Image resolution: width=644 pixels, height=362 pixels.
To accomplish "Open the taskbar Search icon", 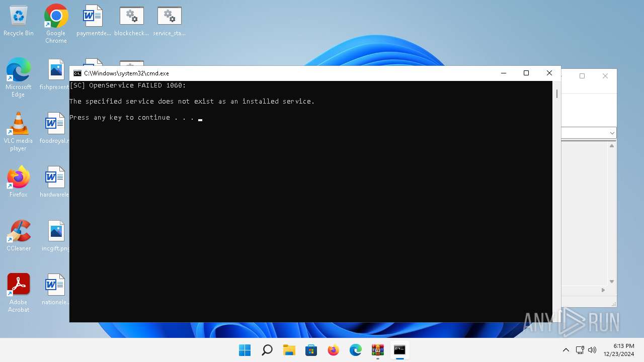I will coord(267,350).
